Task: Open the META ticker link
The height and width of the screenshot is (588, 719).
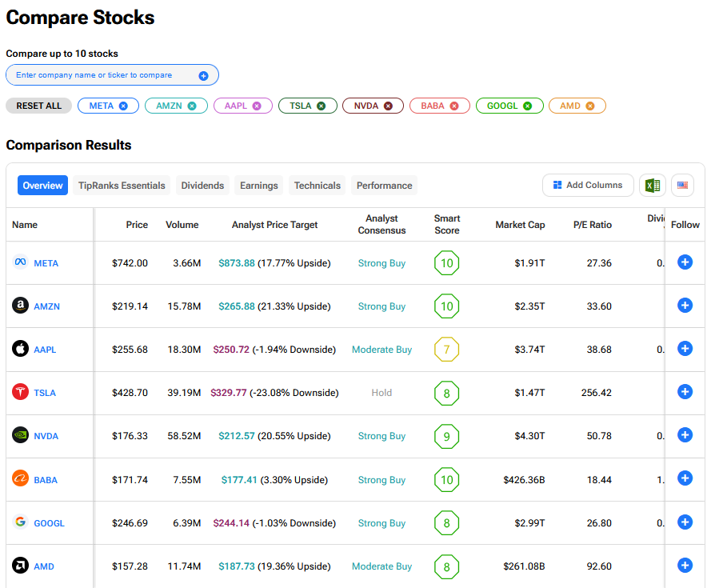Action: click(46, 263)
